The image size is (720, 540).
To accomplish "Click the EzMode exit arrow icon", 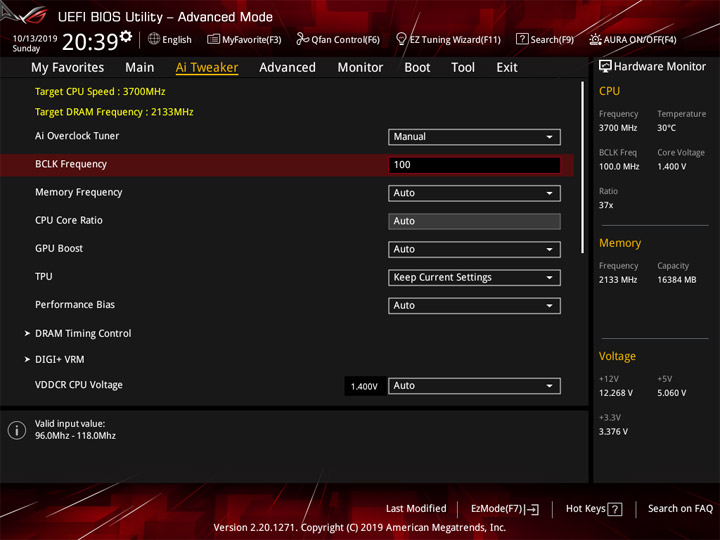I will [x=533, y=509].
